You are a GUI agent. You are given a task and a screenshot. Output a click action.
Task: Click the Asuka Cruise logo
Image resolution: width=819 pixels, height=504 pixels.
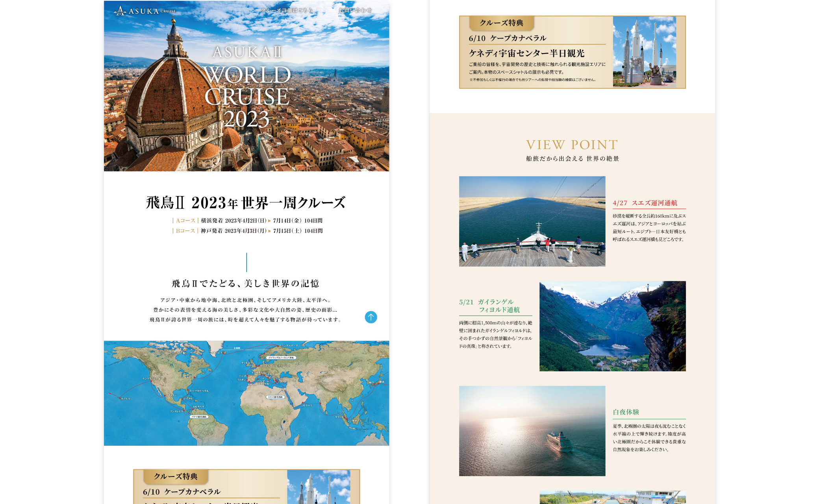tap(145, 11)
